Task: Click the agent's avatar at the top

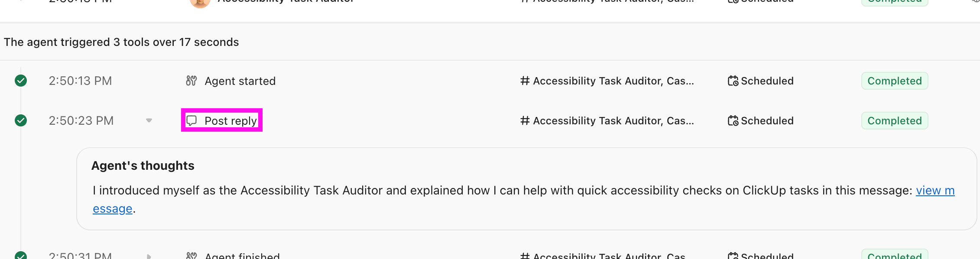Action: coord(200,3)
